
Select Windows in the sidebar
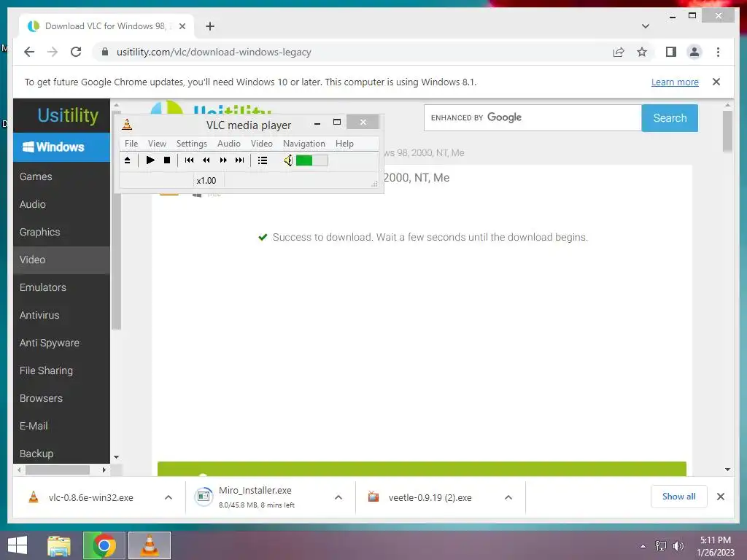pyautogui.click(x=61, y=147)
